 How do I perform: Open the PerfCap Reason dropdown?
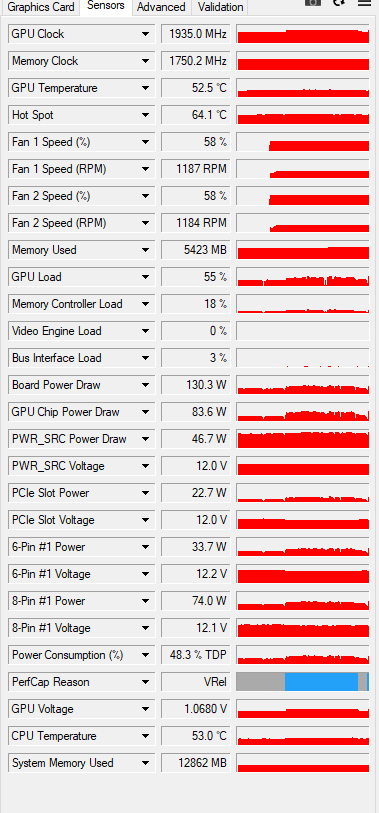(x=145, y=682)
